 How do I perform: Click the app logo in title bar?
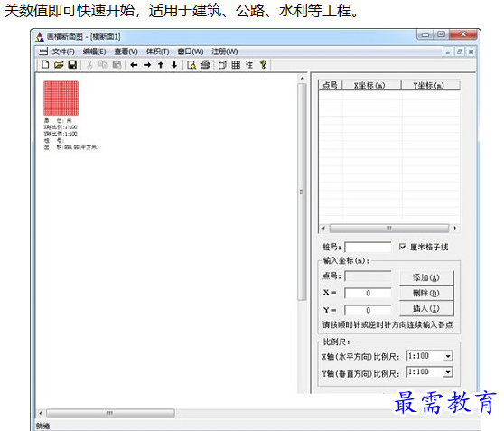[x=40, y=37]
